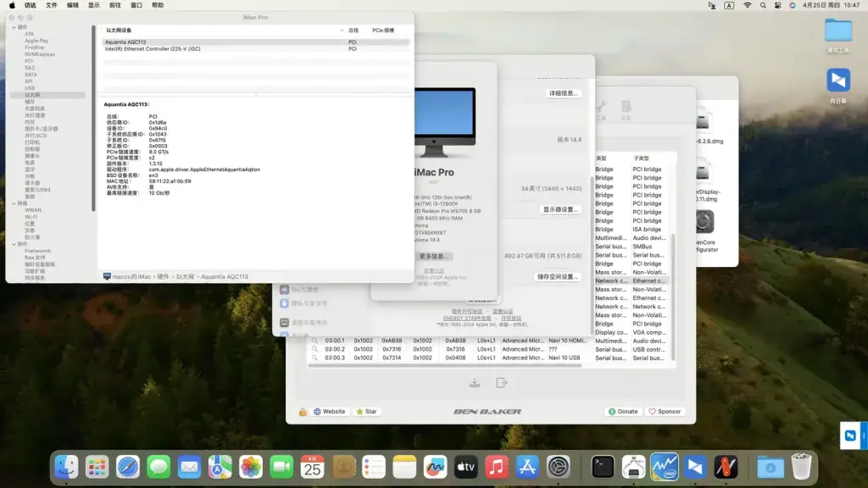
Task: Open the Trash in dock
Action: pos(801,468)
